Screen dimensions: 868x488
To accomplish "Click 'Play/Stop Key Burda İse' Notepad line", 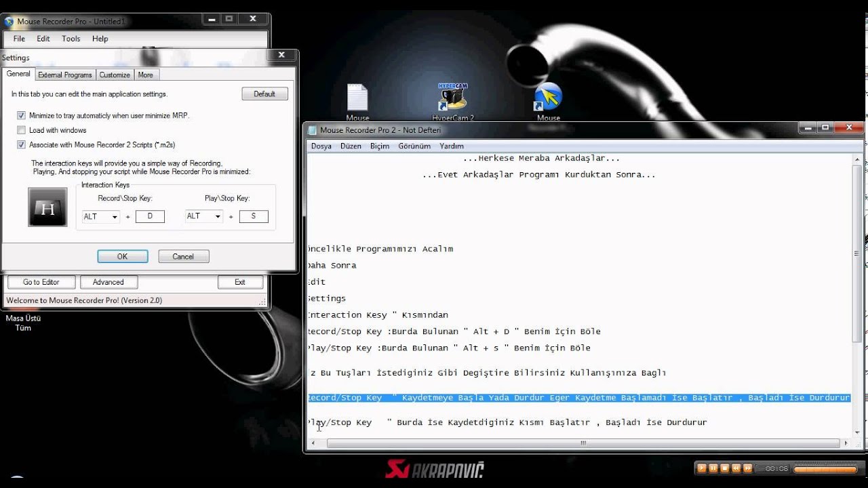I will point(507,422).
